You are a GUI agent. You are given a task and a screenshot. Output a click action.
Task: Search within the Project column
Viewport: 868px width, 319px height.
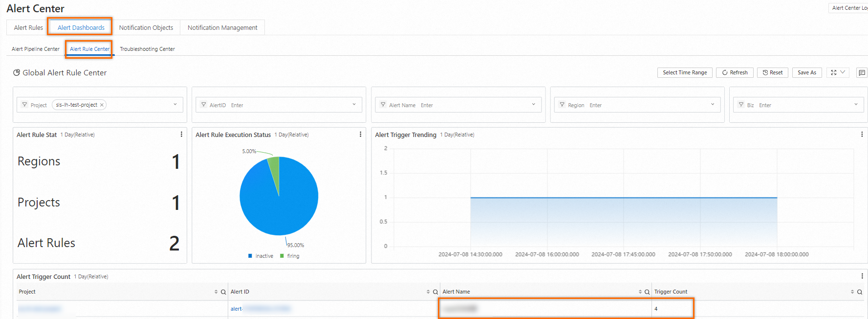[223, 292]
